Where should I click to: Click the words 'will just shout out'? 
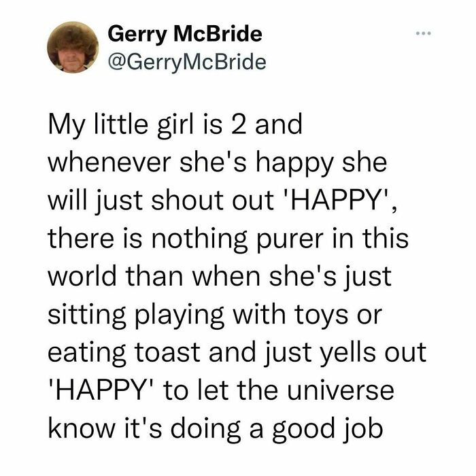(x=161, y=201)
